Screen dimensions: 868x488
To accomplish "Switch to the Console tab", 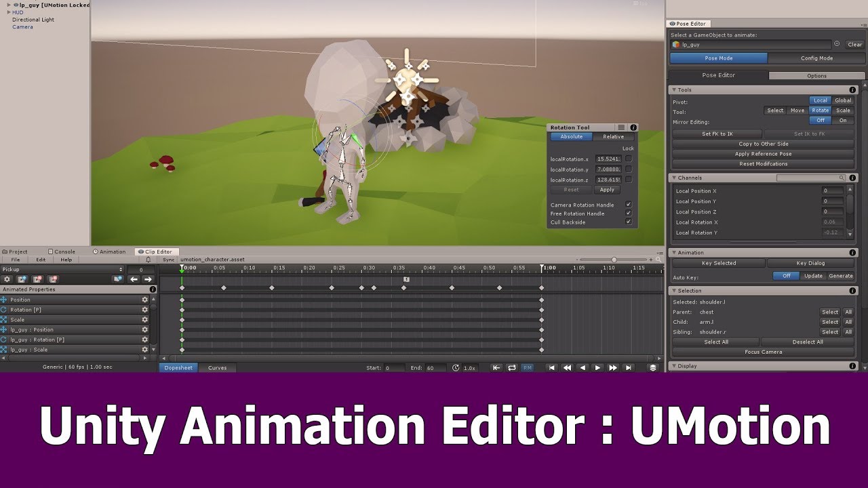I will click(62, 251).
